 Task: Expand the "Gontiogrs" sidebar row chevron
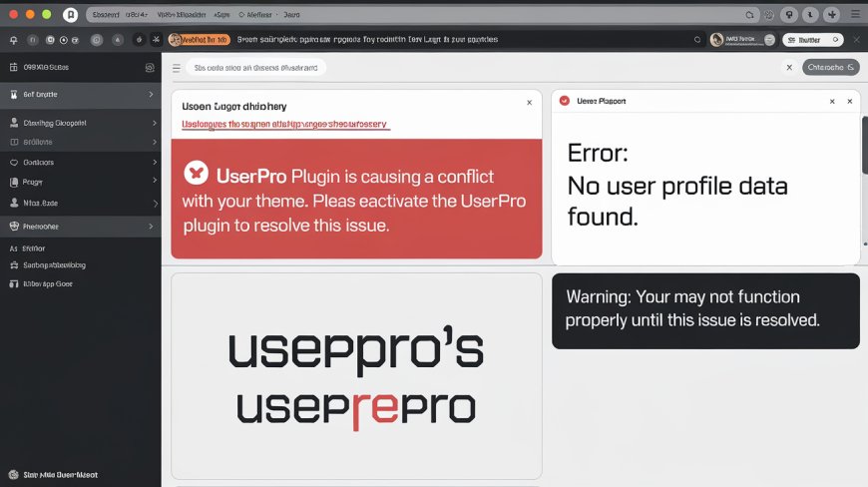coord(155,162)
